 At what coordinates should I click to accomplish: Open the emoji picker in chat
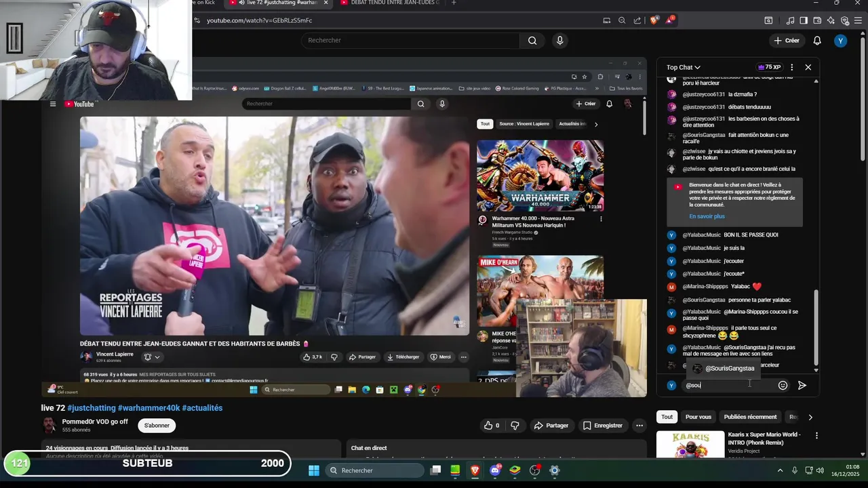click(783, 385)
